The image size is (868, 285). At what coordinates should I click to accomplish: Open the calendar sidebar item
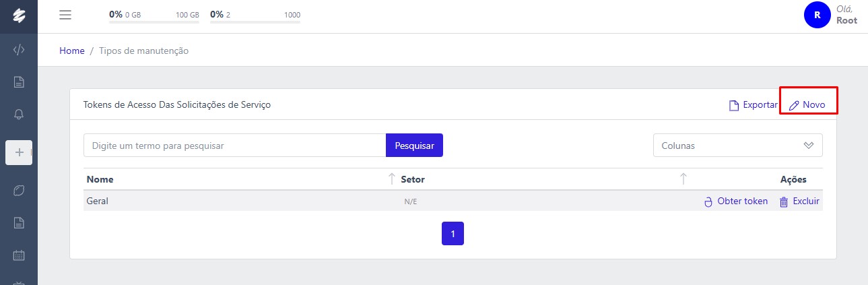pos(19,255)
